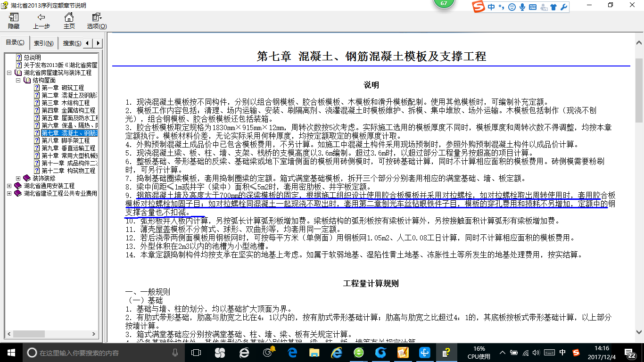Click the Wi-Fi network tray icon
The width and height of the screenshot is (644, 362).
526,353
